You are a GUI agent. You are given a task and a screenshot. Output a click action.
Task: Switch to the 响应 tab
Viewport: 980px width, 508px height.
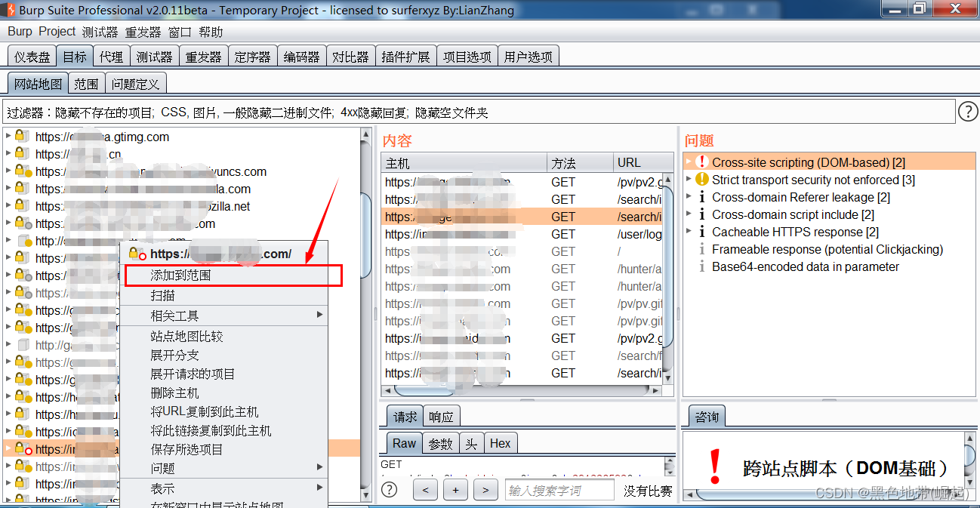[x=441, y=417]
